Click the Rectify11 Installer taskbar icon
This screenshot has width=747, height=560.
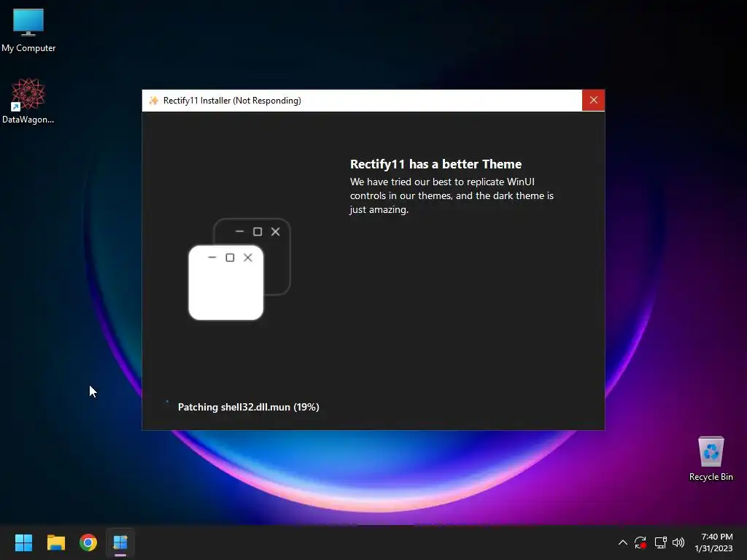[120, 542]
